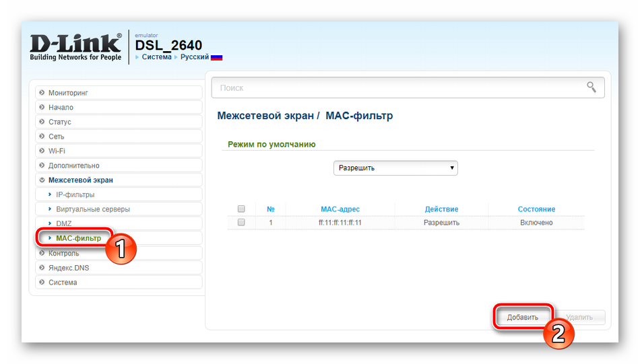Click the № column header
The height and width of the screenshot is (364, 640).
click(271, 209)
